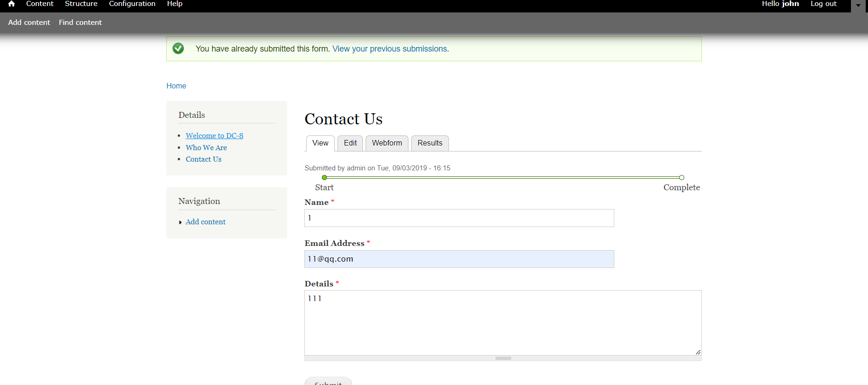Click into the Email Address field
Viewport: 868px width, 385px height.
(459, 259)
